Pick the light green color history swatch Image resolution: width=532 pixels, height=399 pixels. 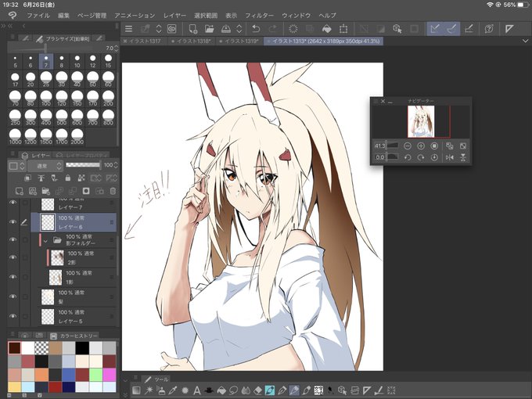tap(96, 375)
